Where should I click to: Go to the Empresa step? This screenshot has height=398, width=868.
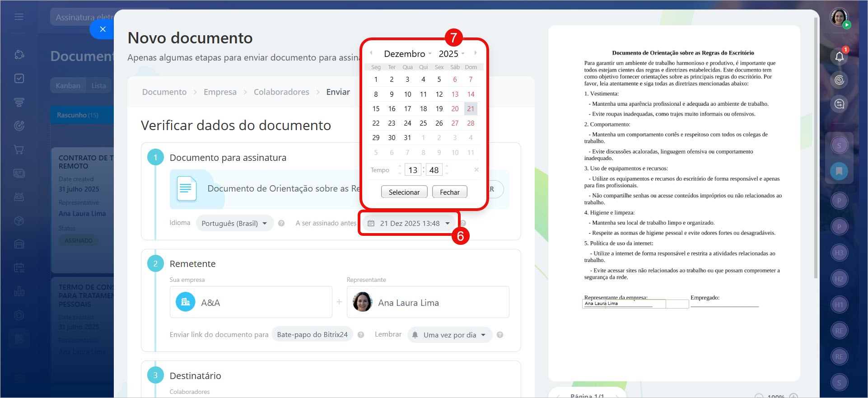pos(220,92)
